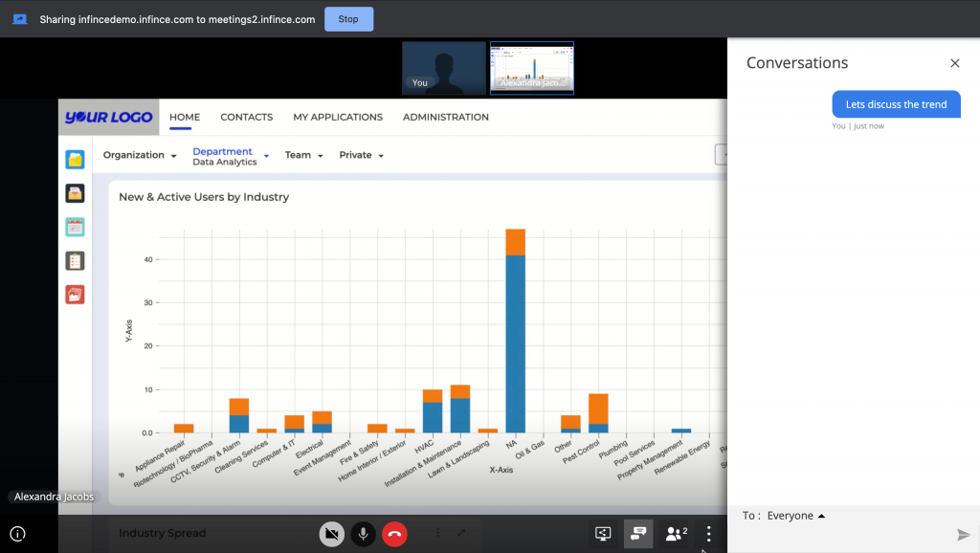Open the screen share options icon
This screenshot has height=553, width=980.
[x=603, y=534]
